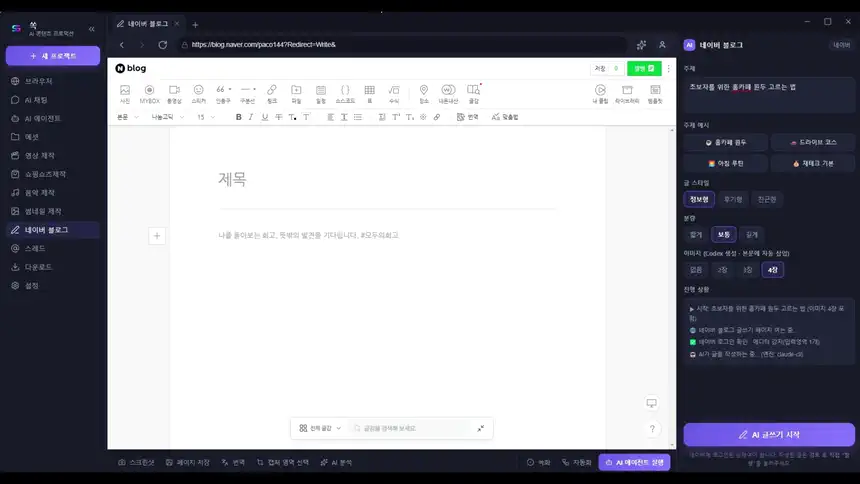Viewport: 860px width, 484px height.
Task: Toggle bold text formatting
Action: (x=239, y=117)
